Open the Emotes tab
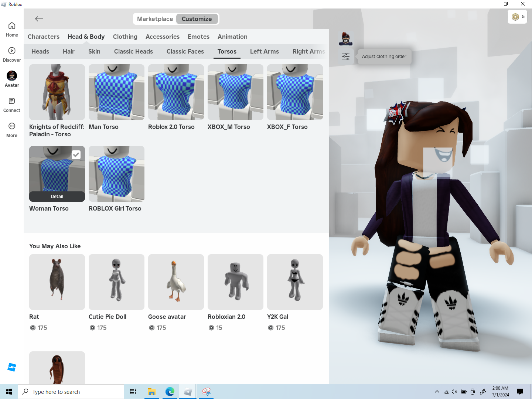Image resolution: width=532 pixels, height=399 pixels. pyautogui.click(x=198, y=37)
